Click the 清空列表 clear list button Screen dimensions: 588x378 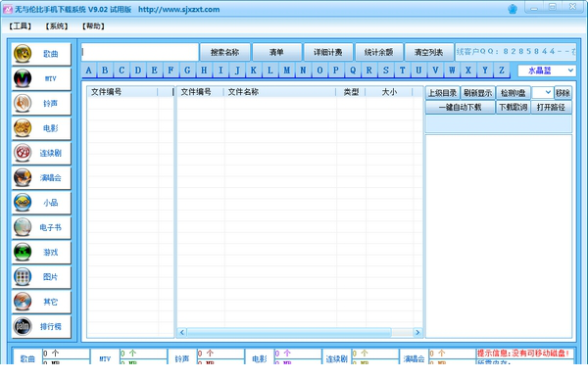[x=428, y=52]
